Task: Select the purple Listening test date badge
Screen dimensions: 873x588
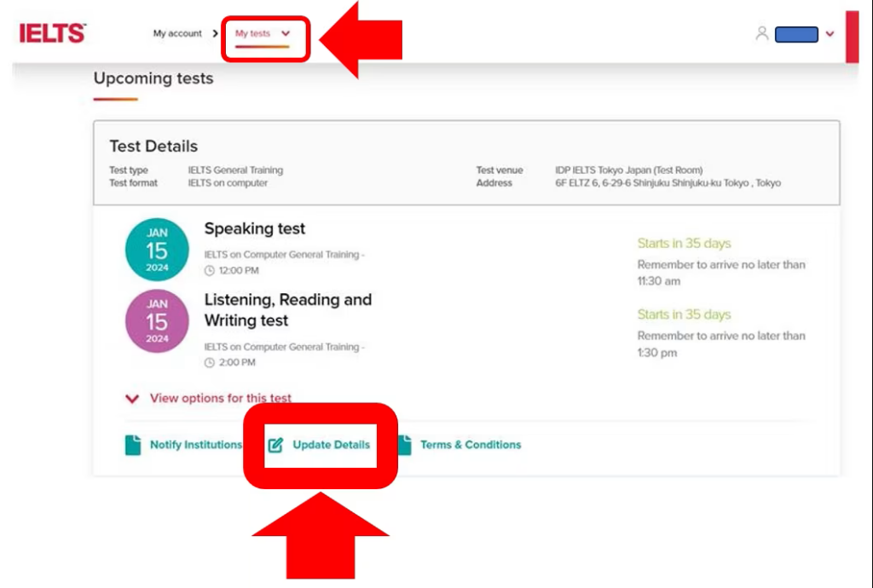Action: 157,321
